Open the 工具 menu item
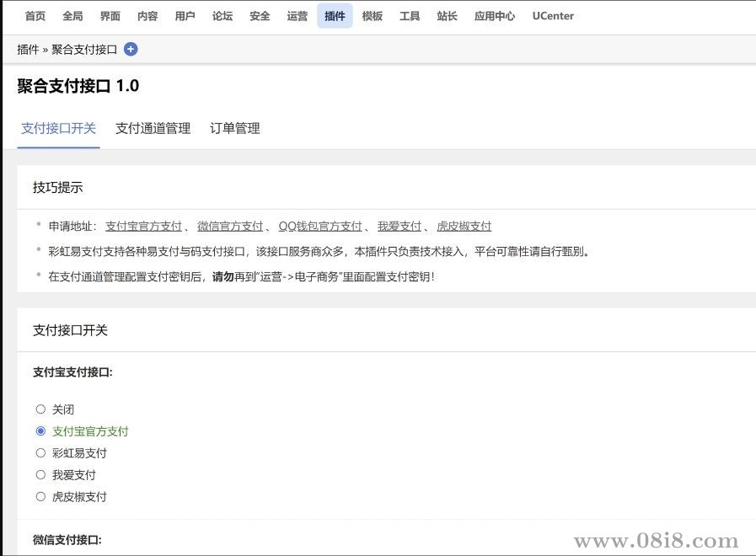756x556 pixels. pos(410,15)
